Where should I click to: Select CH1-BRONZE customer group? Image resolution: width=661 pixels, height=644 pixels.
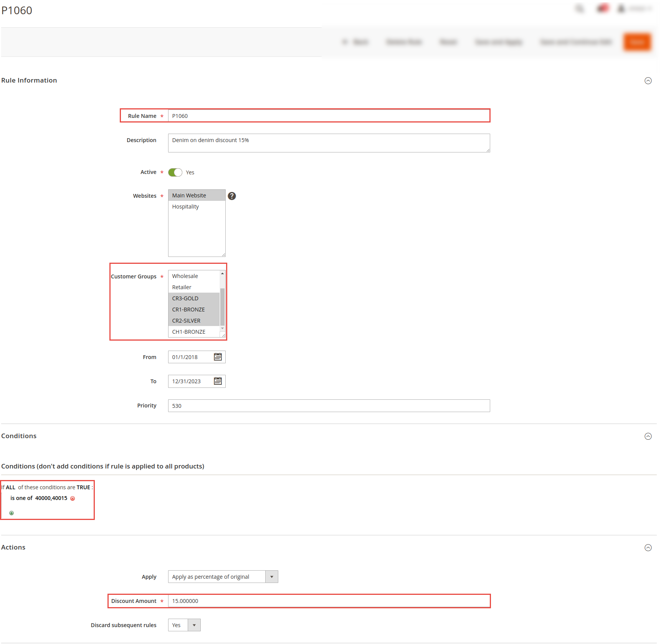(194, 332)
